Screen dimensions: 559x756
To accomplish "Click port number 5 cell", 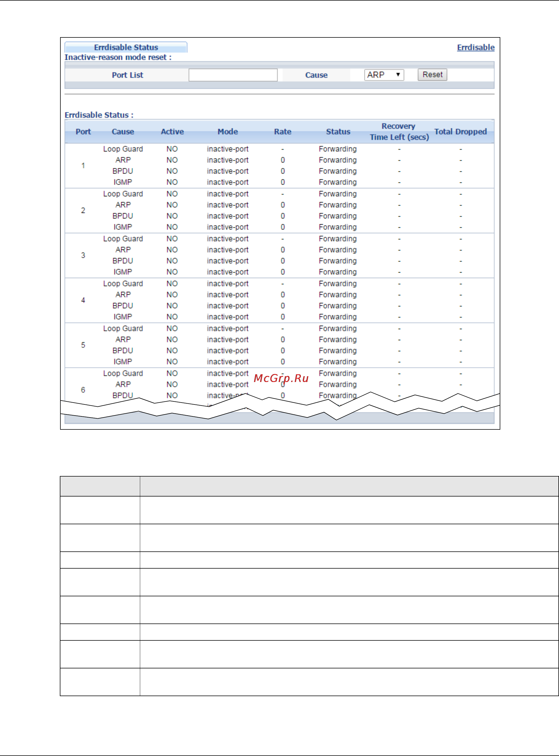I will click(x=83, y=345).
